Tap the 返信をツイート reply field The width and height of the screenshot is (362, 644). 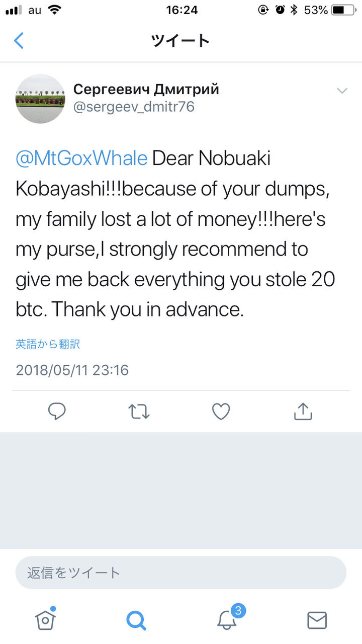(x=181, y=573)
